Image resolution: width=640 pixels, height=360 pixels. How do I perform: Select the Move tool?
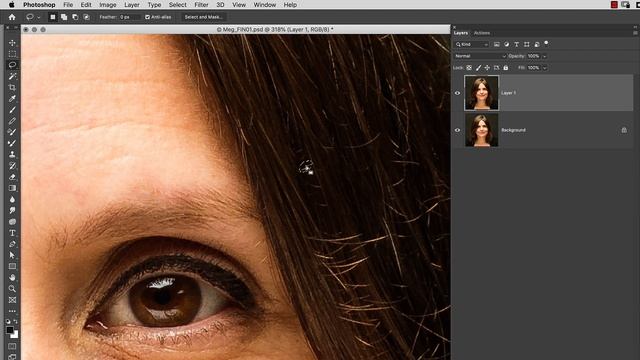click(x=12, y=43)
